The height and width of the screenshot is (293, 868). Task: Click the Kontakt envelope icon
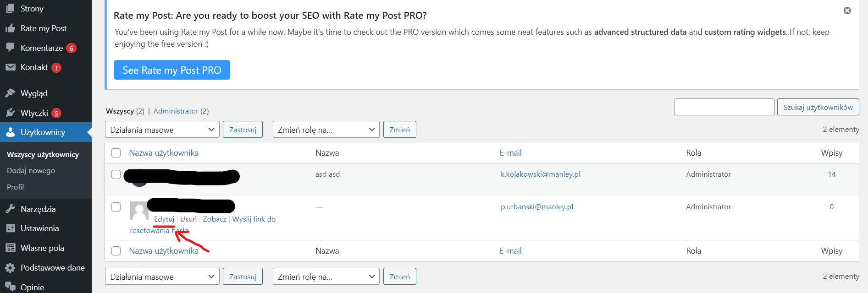click(x=10, y=67)
